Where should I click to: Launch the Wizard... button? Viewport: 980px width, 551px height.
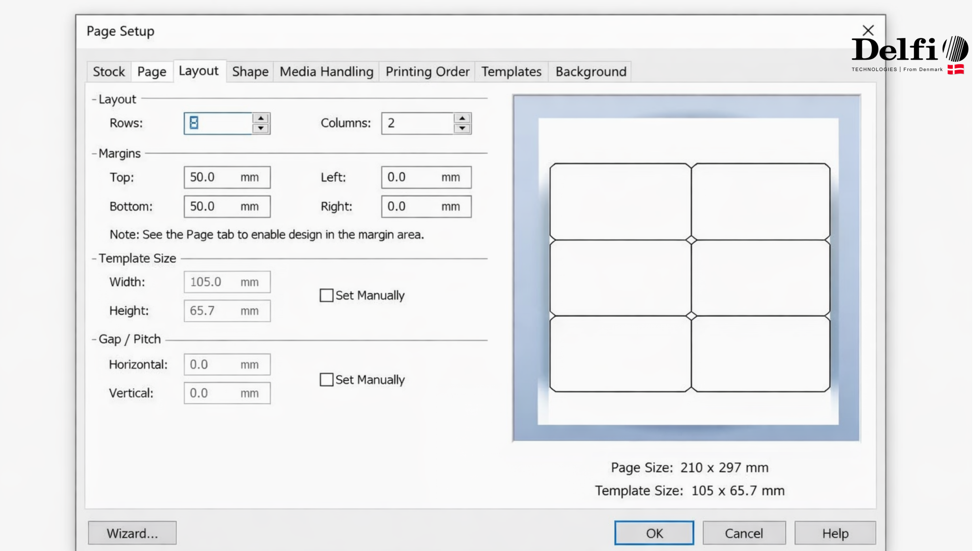tap(132, 533)
